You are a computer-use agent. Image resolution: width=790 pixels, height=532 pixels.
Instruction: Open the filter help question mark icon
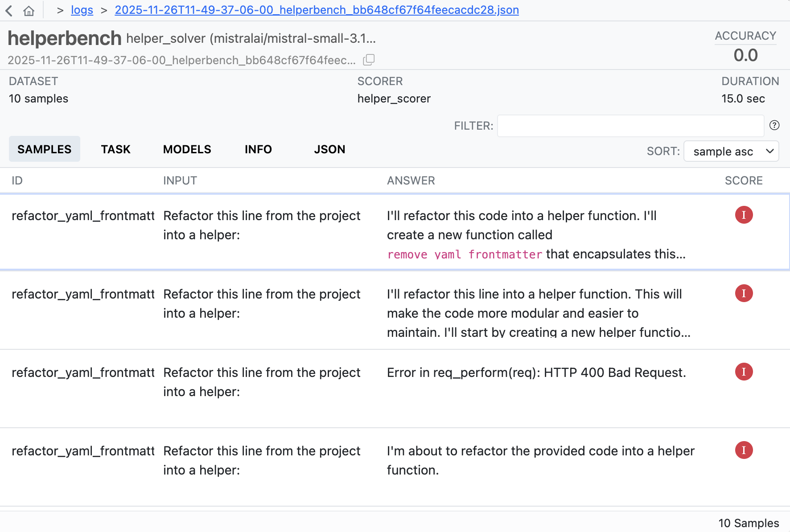point(774,125)
